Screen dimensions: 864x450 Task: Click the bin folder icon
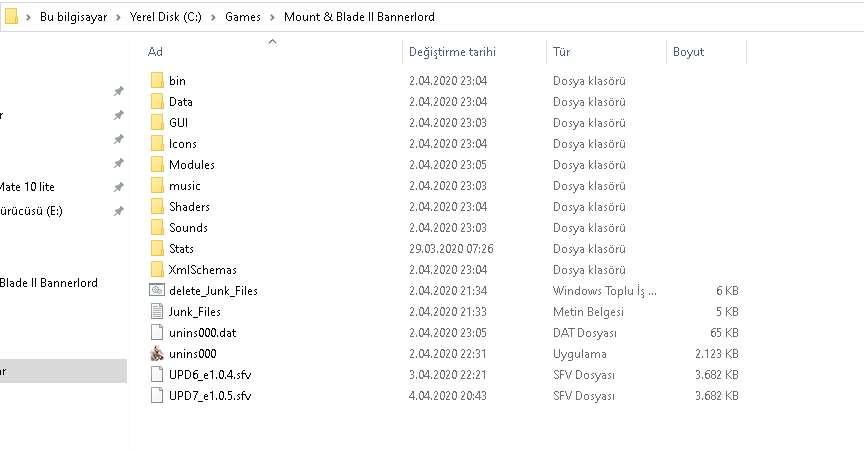coord(157,80)
